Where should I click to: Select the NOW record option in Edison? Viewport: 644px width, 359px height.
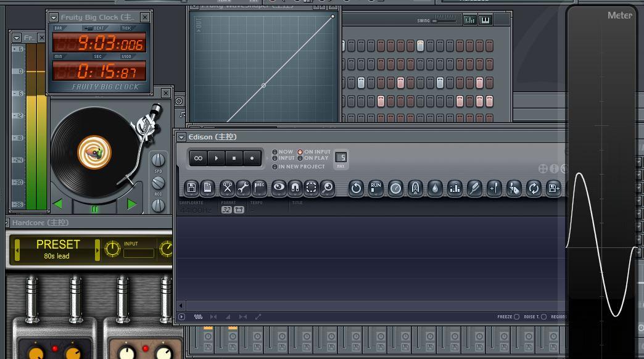click(x=283, y=152)
